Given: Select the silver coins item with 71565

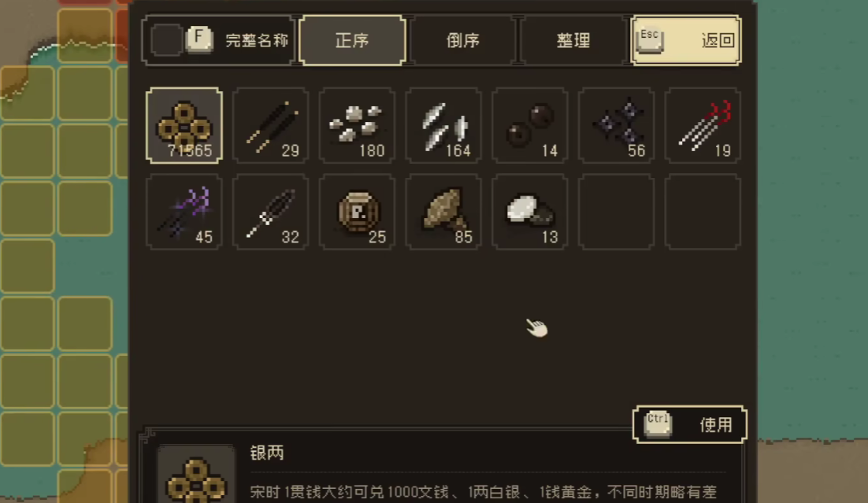Looking at the screenshot, I should [184, 126].
